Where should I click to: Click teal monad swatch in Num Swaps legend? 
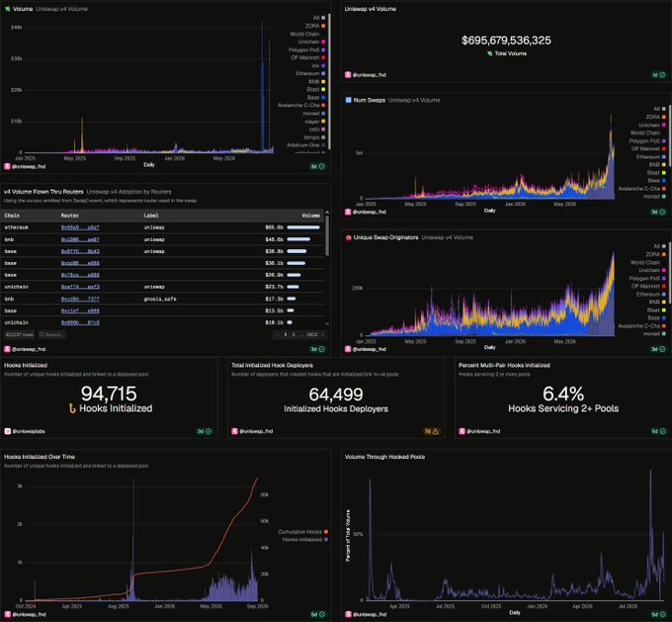click(664, 196)
